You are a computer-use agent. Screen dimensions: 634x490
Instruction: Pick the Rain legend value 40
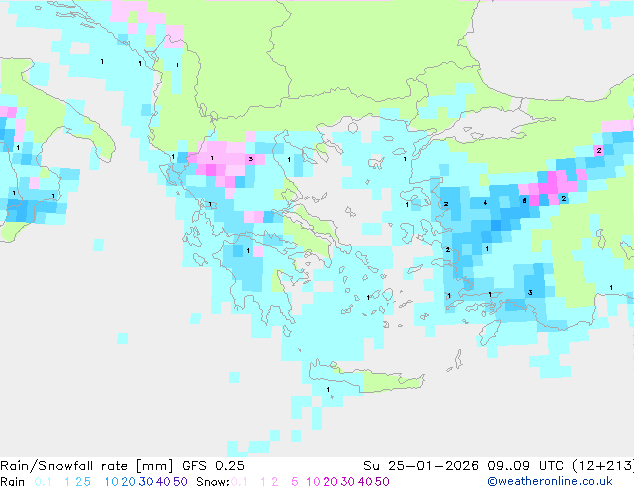[x=163, y=482]
